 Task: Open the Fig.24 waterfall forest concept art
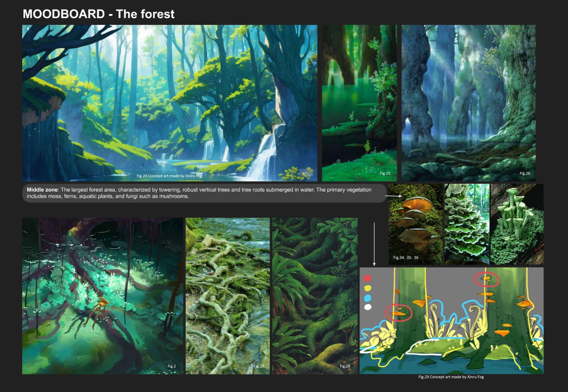click(170, 103)
